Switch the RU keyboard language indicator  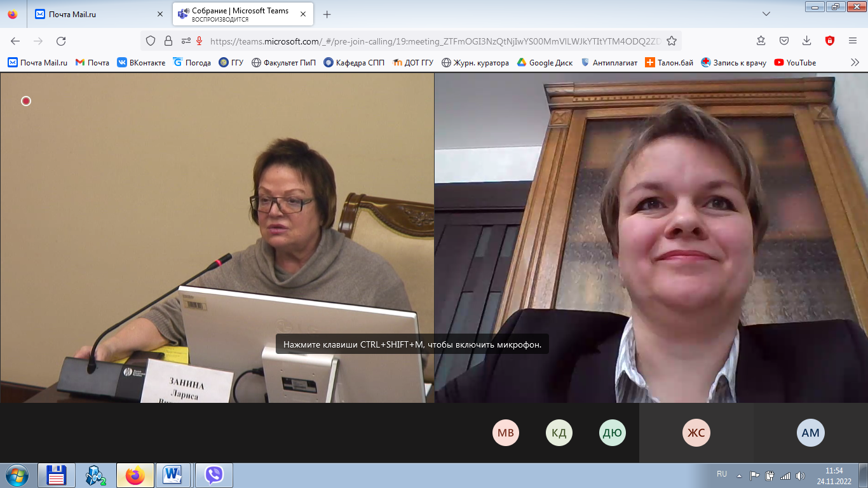coord(722,474)
